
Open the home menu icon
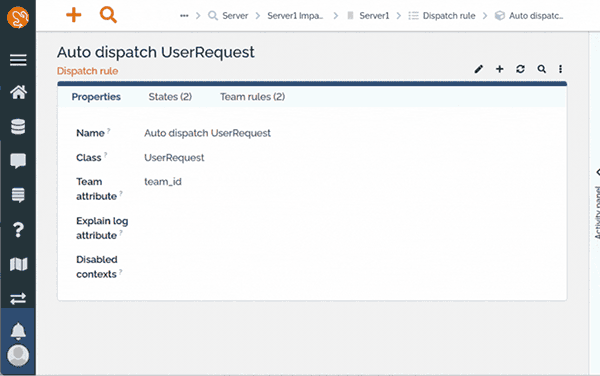pyautogui.click(x=18, y=92)
